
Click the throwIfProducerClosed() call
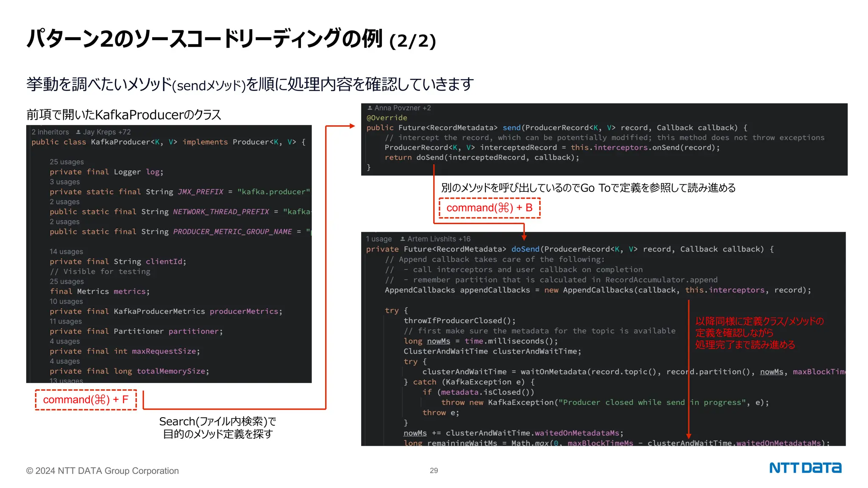tap(459, 321)
